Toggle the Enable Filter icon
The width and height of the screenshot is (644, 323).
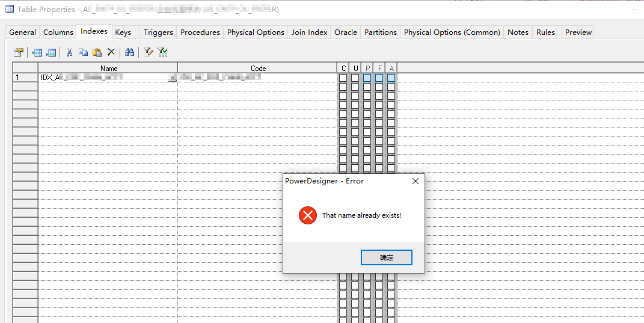(162, 52)
